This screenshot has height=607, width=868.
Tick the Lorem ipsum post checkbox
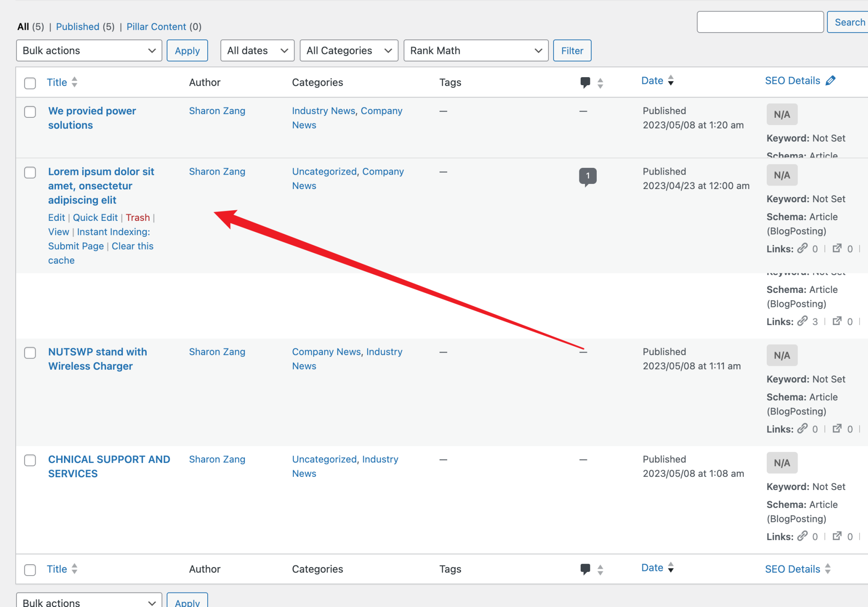30,173
